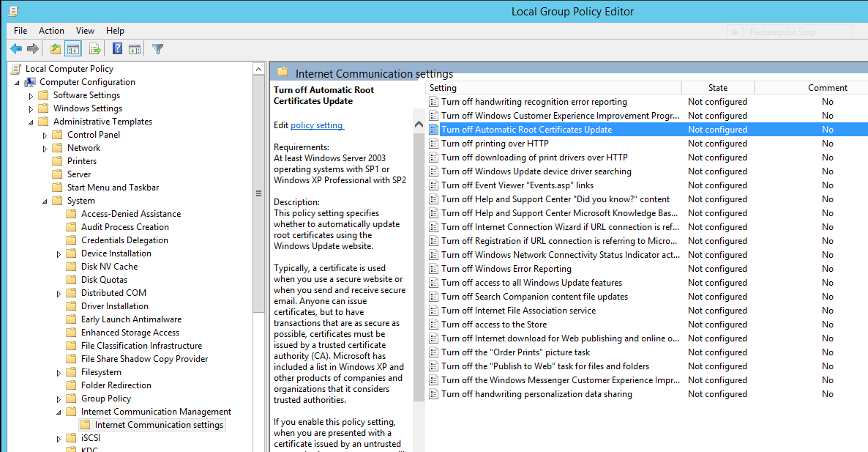Click policy icon beside Turn off access to the Store
This screenshot has height=452, width=868.
click(433, 325)
